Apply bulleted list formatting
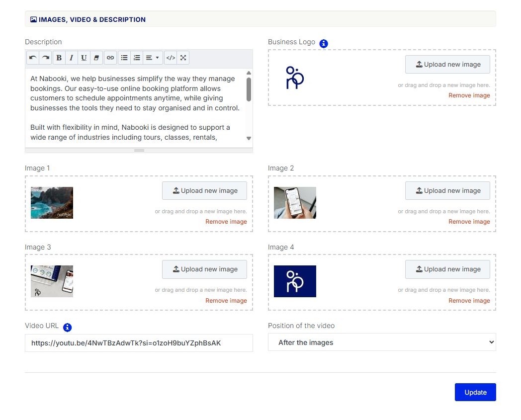Viewport: 521px width, 420px height. [124, 58]
